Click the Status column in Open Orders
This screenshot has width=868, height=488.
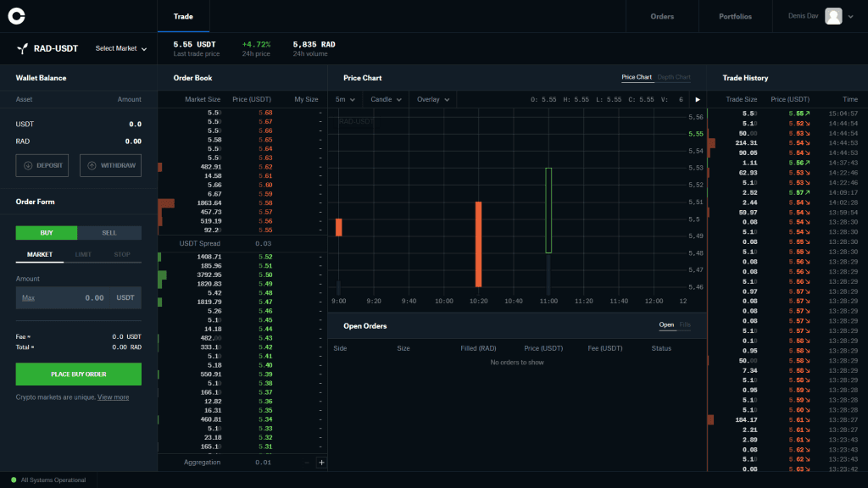pyautogui.click(x=661, y=348)
